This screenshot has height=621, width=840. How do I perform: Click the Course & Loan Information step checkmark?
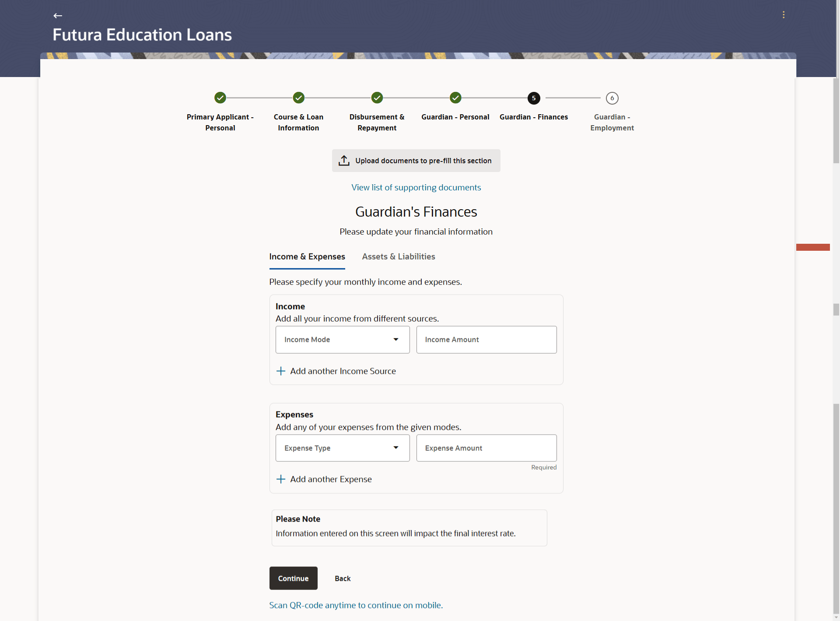pos(298,98)
